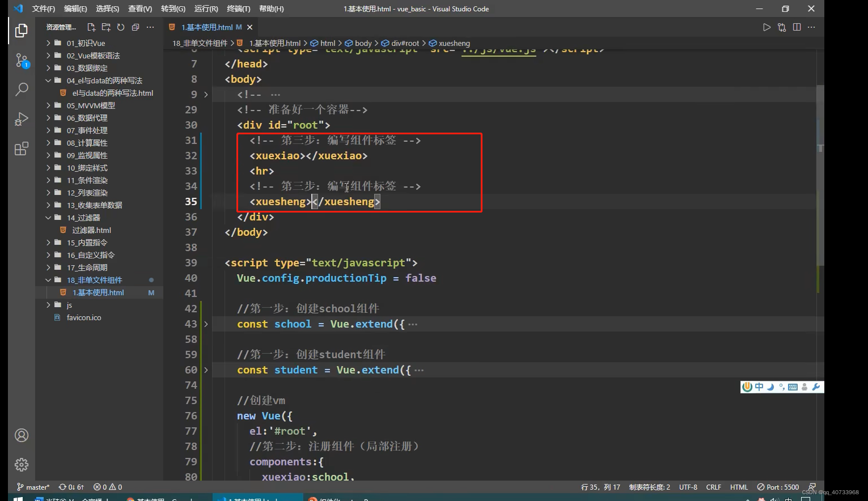Click the div#root breadcrumb item
Screen dimensions: 868x501
(400, 43)
